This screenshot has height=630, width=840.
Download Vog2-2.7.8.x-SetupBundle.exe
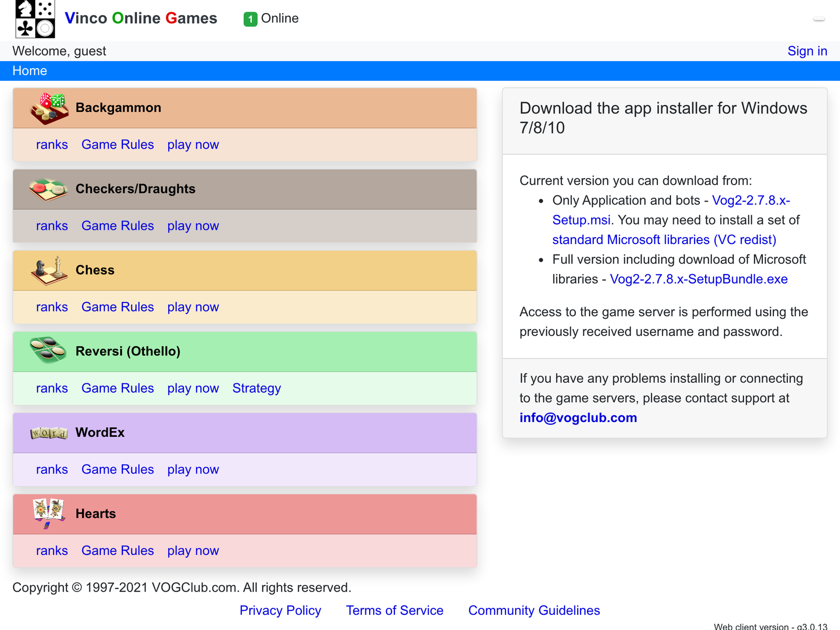point(699,279)
